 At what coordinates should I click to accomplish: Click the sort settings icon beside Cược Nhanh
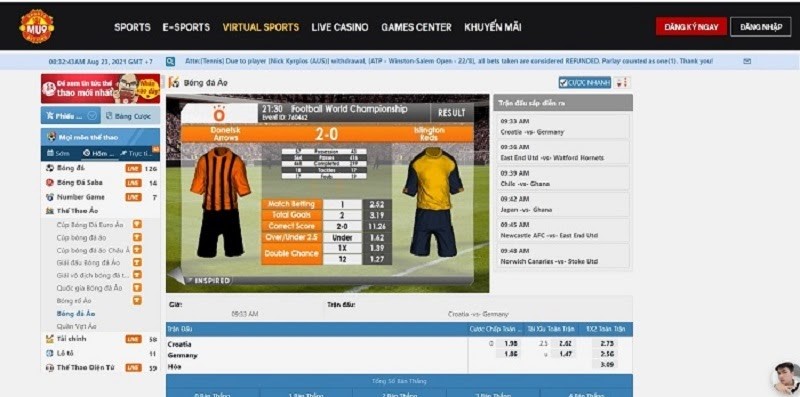click(x=622, y=83)
